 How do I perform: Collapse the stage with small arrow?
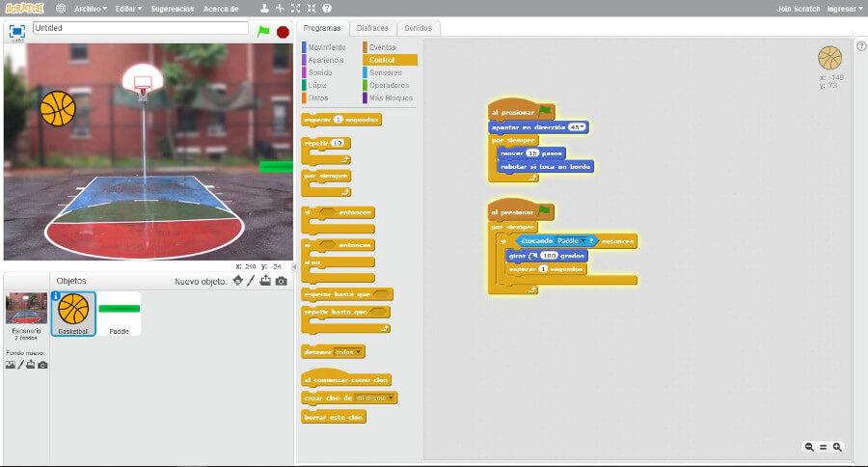point(294,266)
